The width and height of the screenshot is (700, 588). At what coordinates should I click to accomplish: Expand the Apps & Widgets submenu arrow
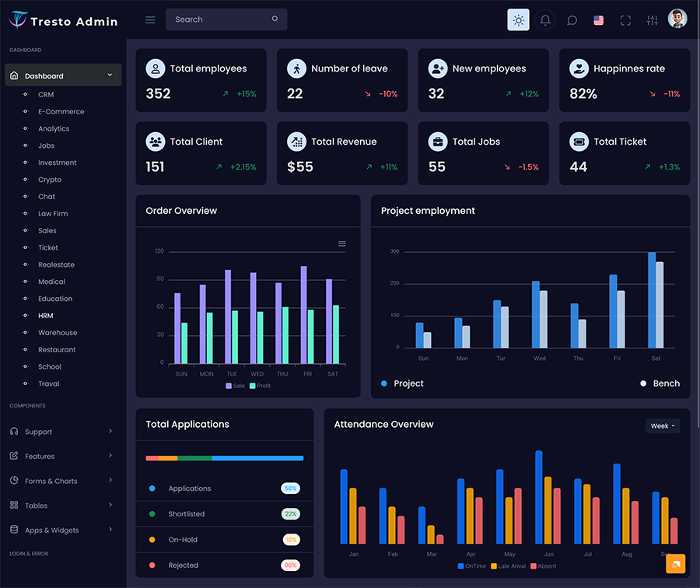[110, 529]
